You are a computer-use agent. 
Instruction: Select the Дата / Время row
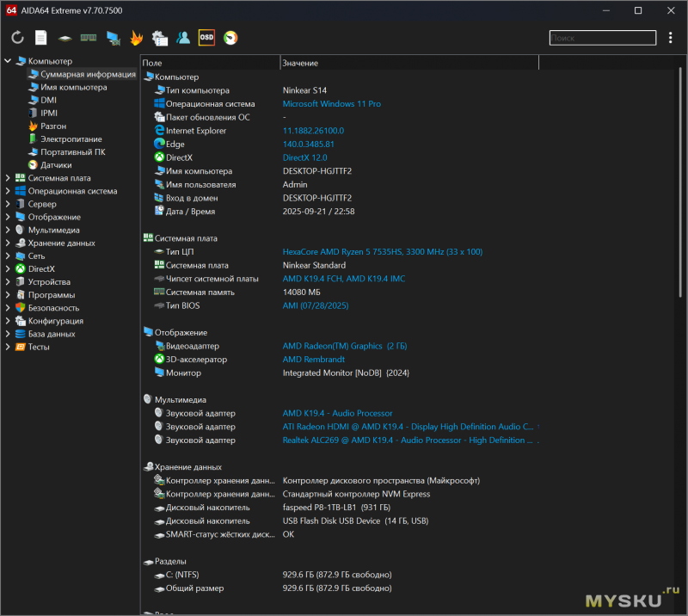tap(255, 212)
